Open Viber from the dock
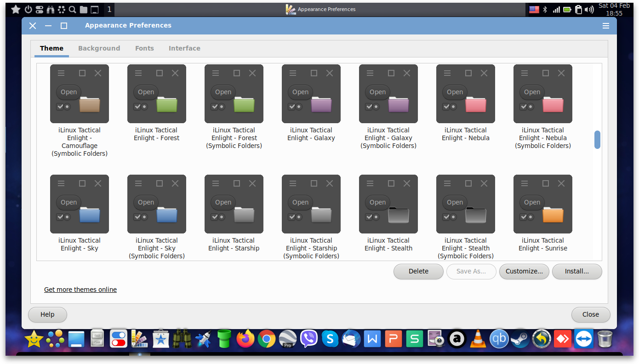639x364 pixels. coord(309,339)
